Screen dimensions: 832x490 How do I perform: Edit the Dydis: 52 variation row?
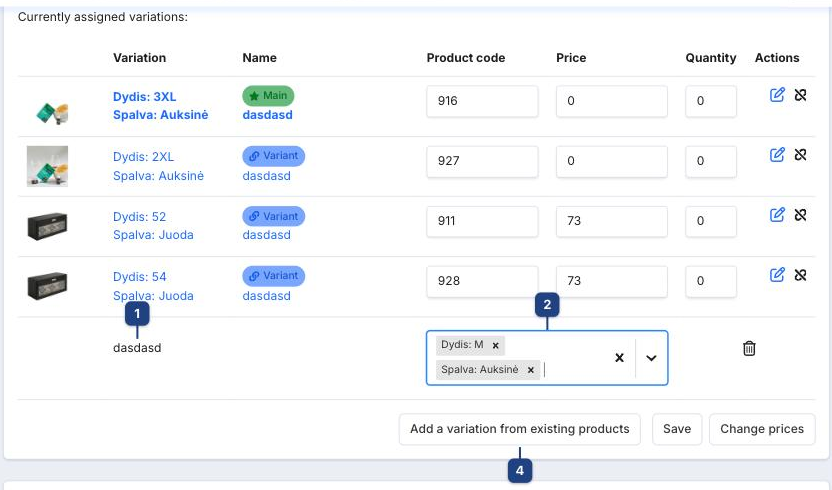click(777, 215)
